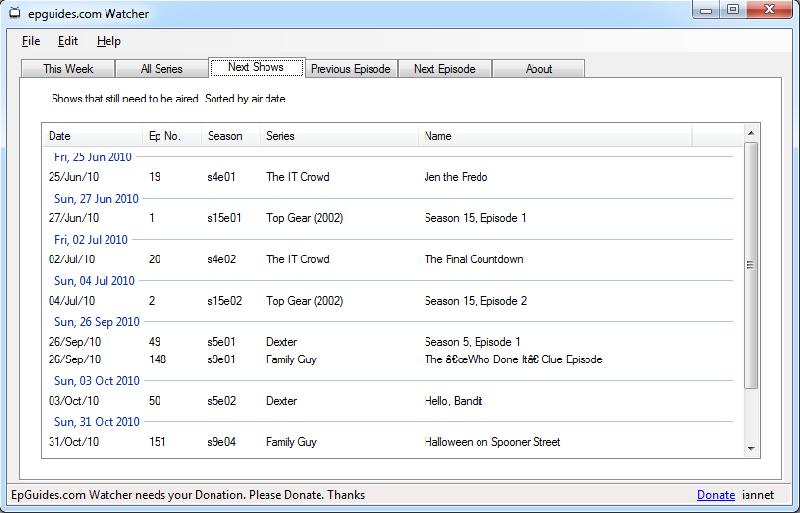Click 'The Final Countdown' episode name
The height and width of the screenshot is (513, 800).
[x=473, y=259]
